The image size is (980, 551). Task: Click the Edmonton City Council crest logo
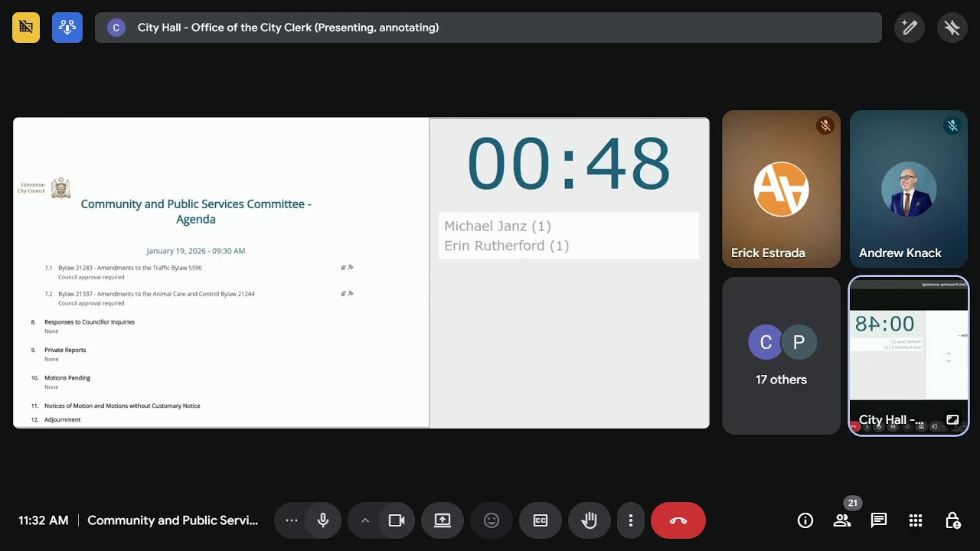click(60, 188)
